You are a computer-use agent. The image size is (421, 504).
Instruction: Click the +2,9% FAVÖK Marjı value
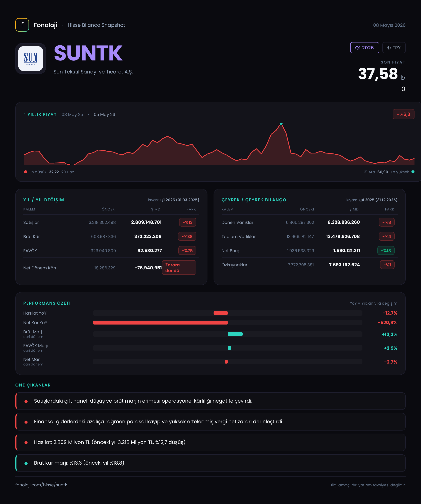pos(391,348)
